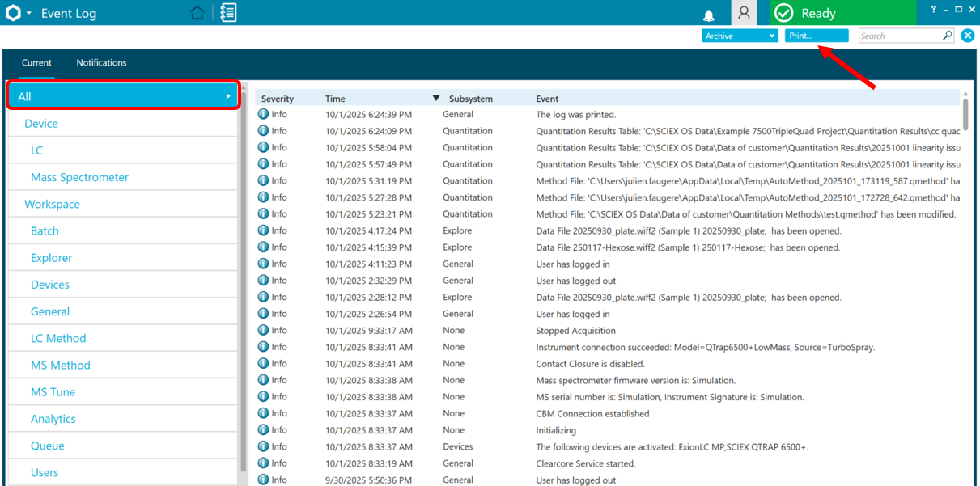The width and height of the screenshot is (980, 486).
Task: Open the help question mark icon
Action: pyautogui.click(x=933, y=10)
